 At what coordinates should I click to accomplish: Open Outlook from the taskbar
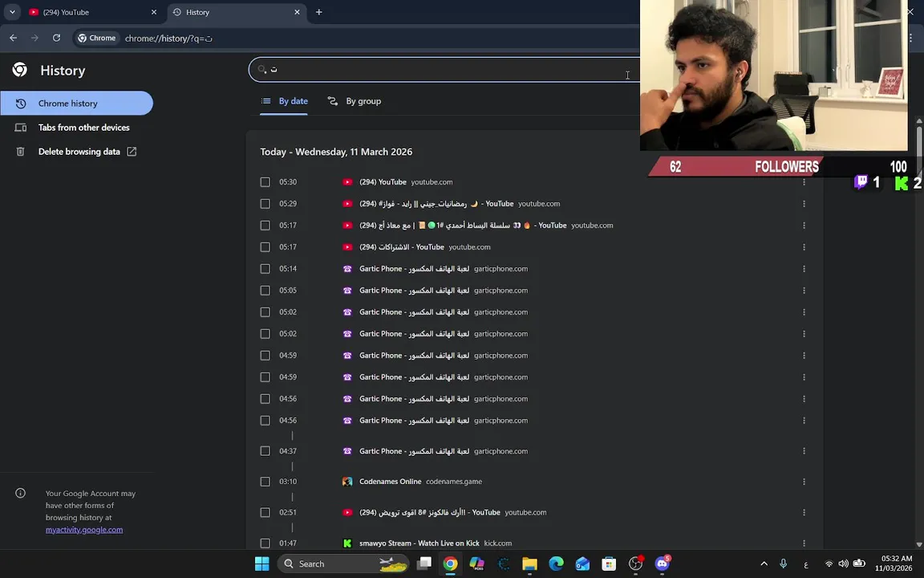[582, 564]
